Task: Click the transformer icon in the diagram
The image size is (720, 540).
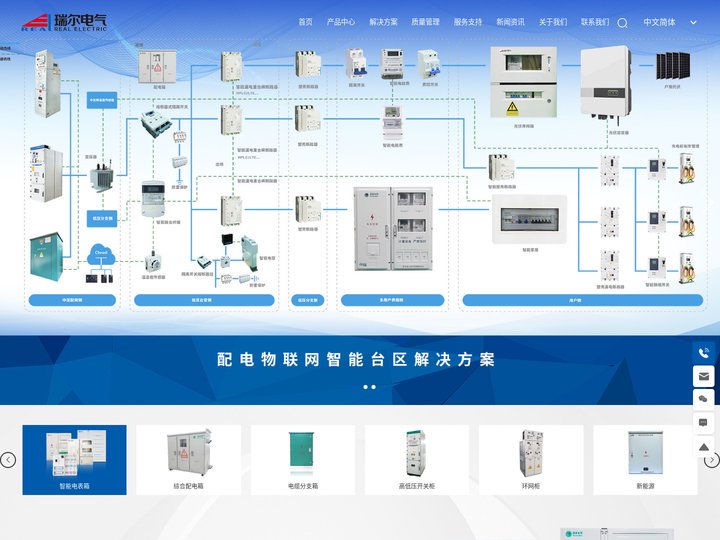Action: click(x=102, y=176)
